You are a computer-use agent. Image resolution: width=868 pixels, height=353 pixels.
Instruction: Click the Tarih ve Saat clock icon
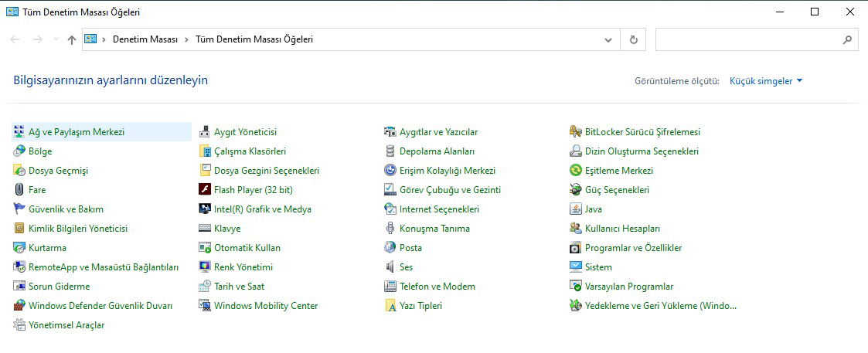(205, 286)
